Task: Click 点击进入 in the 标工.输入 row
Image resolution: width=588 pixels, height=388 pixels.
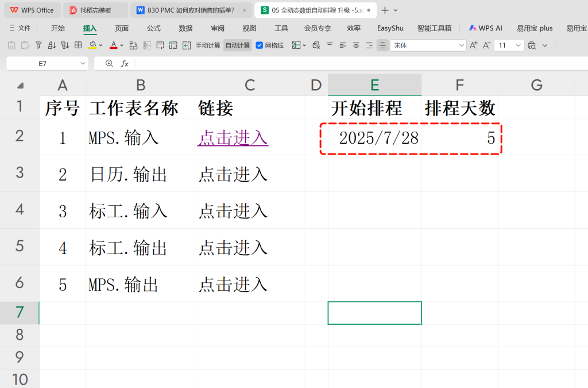Action: tap(233, 212)
